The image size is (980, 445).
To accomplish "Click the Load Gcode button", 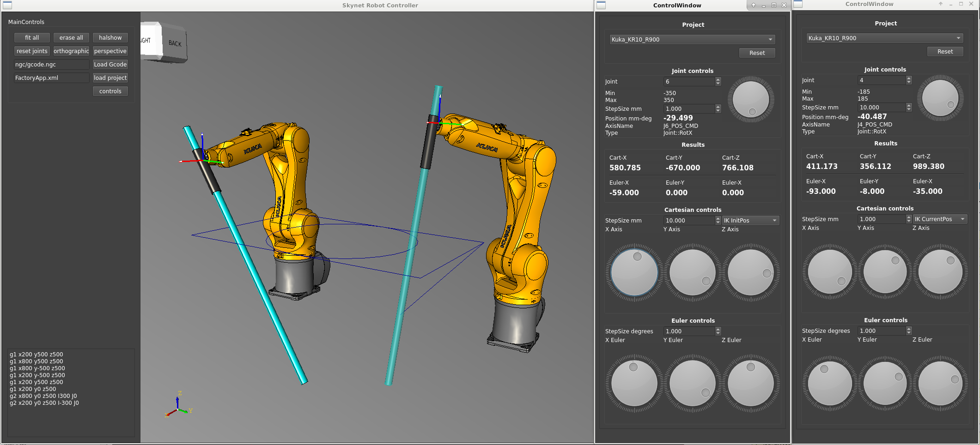I will tap(110, 65).
